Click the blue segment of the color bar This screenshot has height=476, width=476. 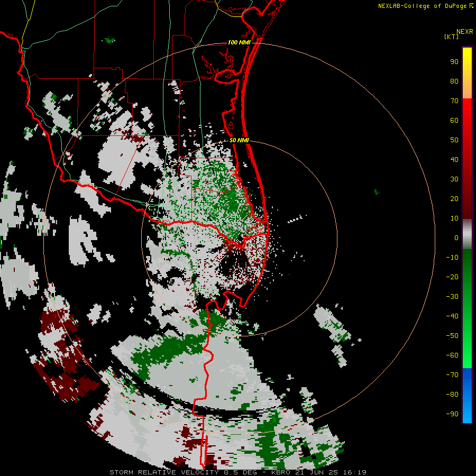pyautogui.click(x=467, y=396)
